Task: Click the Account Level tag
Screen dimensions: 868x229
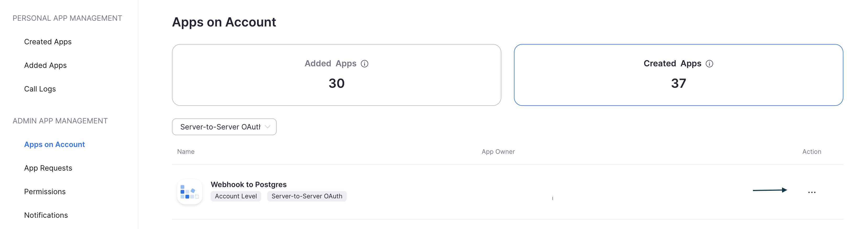Action: click(x=236, y=196)
